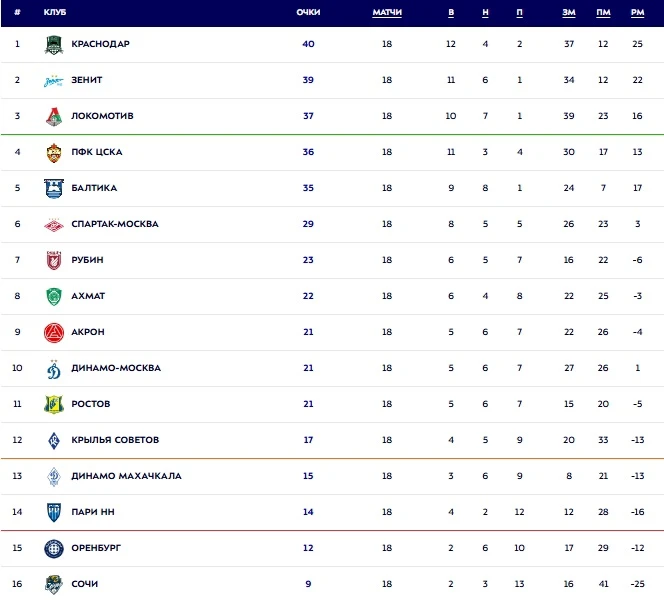Click the Krasnodar club logo
The width and height of the screenshot is (664, 602).
point(53,44)
